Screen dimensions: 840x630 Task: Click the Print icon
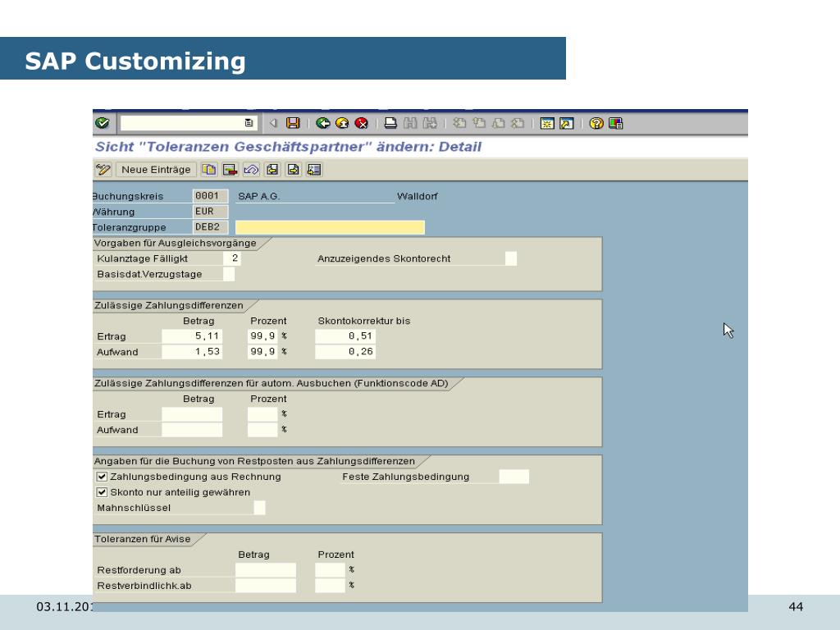coord(390,123)
